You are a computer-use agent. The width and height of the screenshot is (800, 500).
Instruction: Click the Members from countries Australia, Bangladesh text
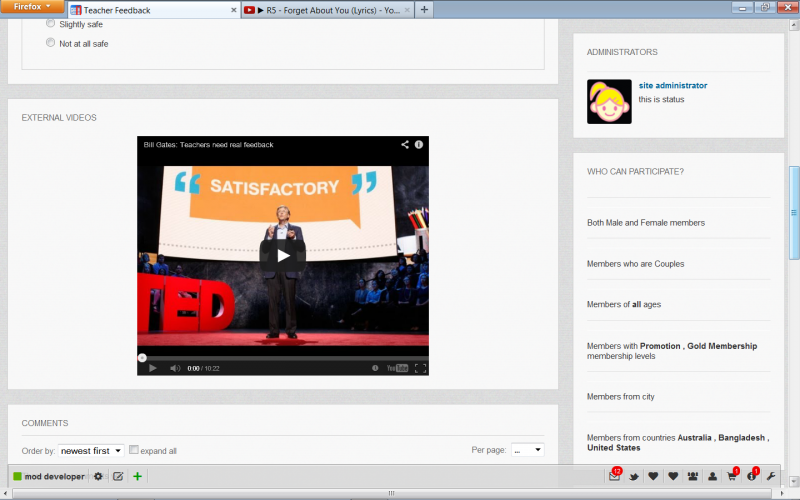click(678, 443)
